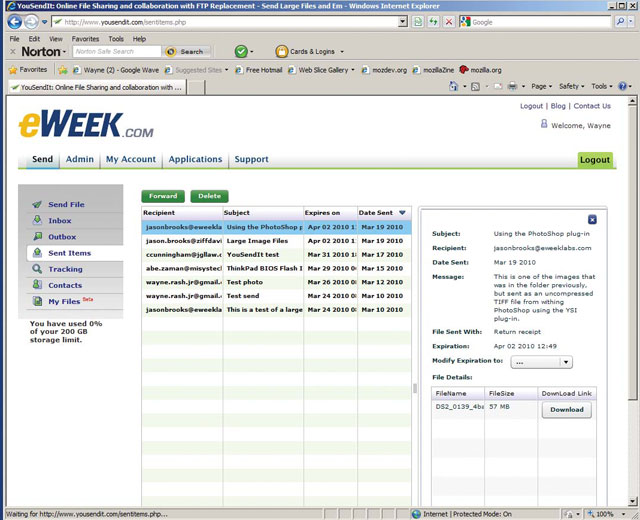Click the green Delete button
The height and width of the screenshot is (520, 640).
[x=209, y=196]
